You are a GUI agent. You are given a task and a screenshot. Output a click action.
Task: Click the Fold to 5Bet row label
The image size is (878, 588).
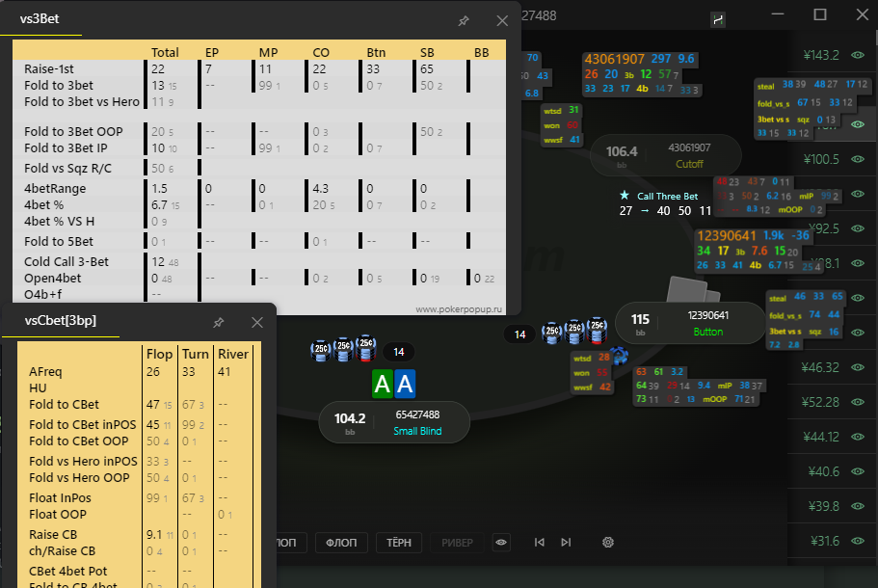click(59, 241)
